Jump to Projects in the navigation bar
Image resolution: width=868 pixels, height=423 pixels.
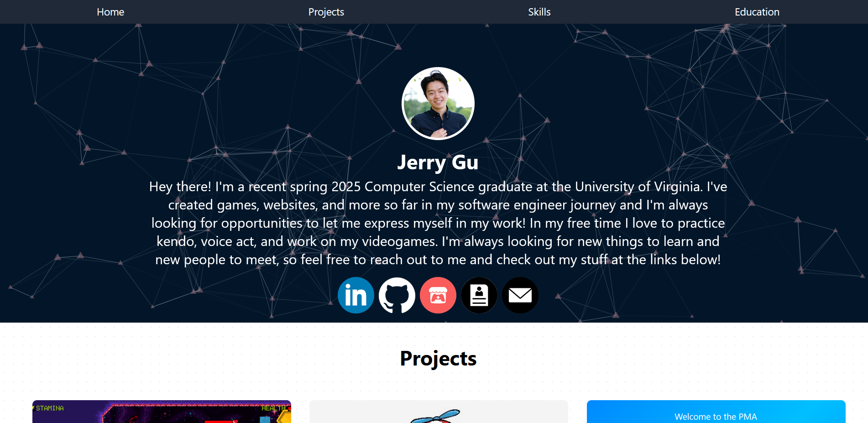(x=326, y=12)
